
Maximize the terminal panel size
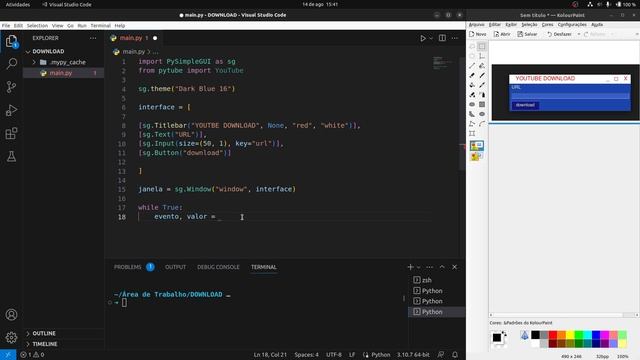click(x=442, y=267)
